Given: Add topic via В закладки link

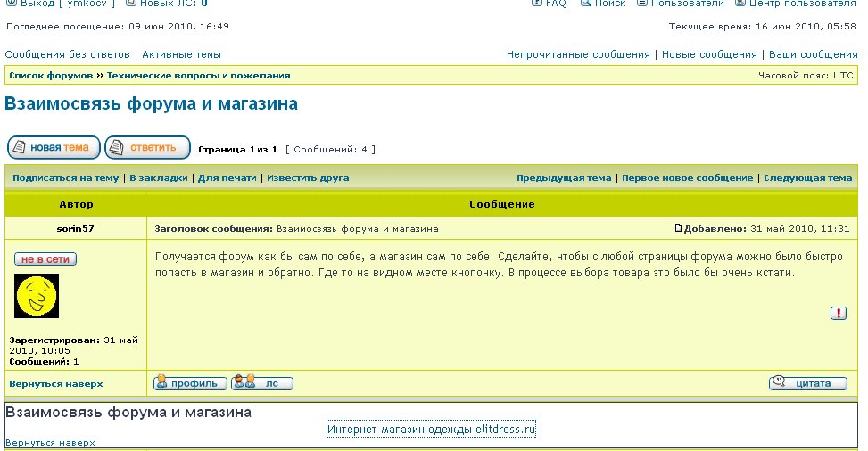Looking at the screenshot, I should pos(159,178).
